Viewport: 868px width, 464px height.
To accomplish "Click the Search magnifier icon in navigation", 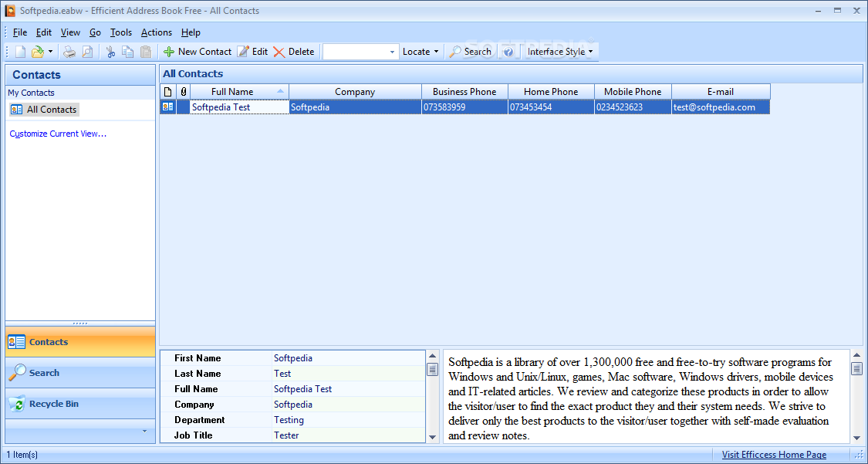I will point(17,373).
